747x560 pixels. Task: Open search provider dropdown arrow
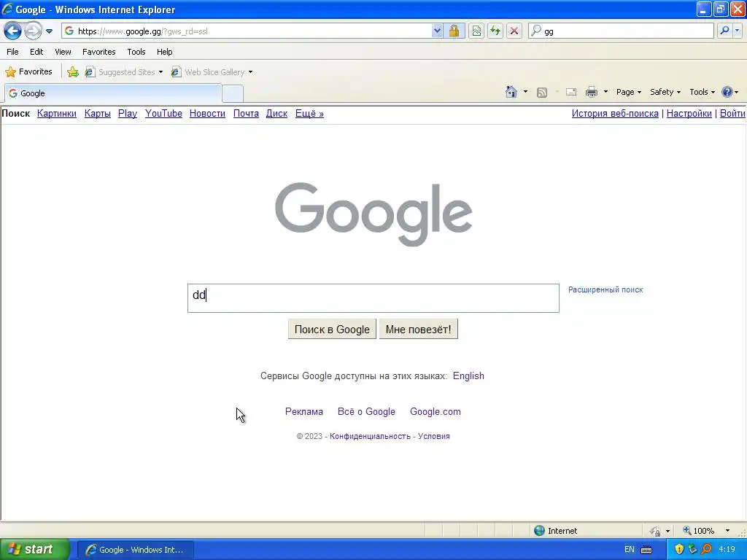(x=737, y=31)
